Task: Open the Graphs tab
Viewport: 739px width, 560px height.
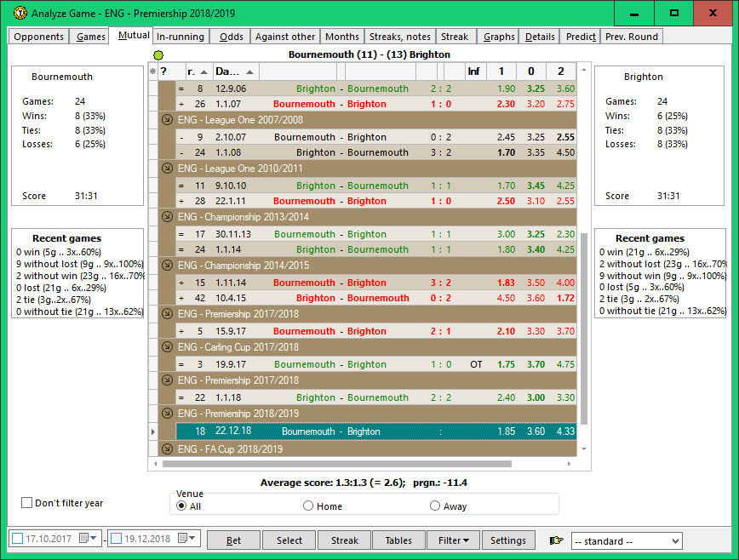Action: coord(499,37)
